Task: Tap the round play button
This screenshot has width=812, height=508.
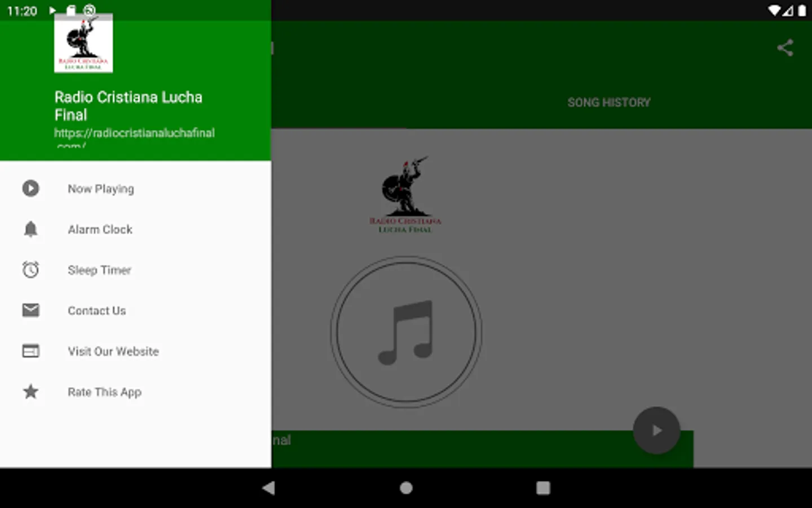Action: 656,430
